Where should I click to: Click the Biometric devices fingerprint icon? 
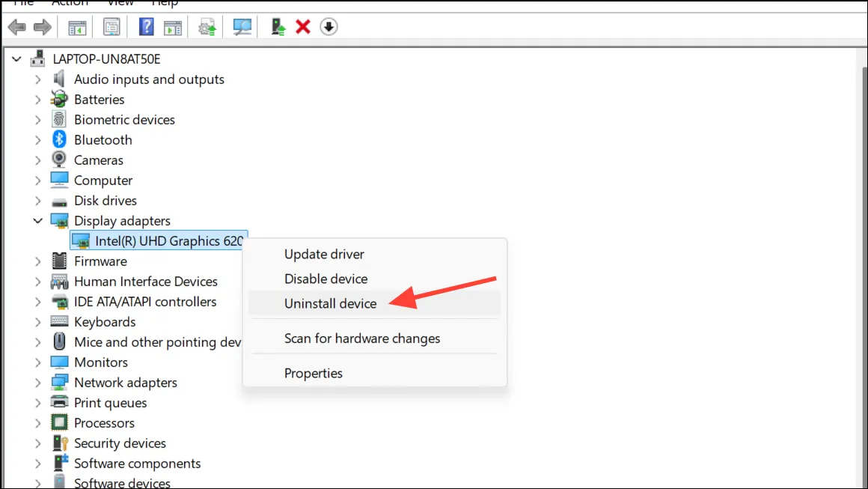(58, 119)
